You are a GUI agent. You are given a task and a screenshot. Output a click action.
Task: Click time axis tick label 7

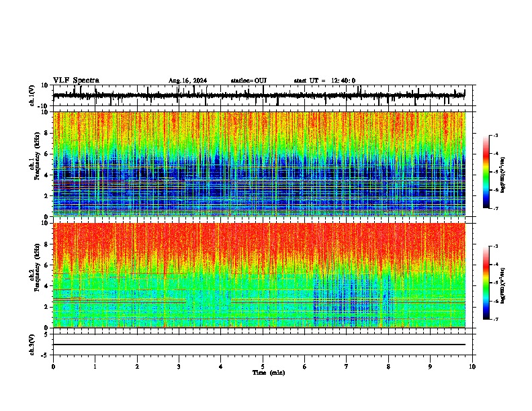click(347, 367)
